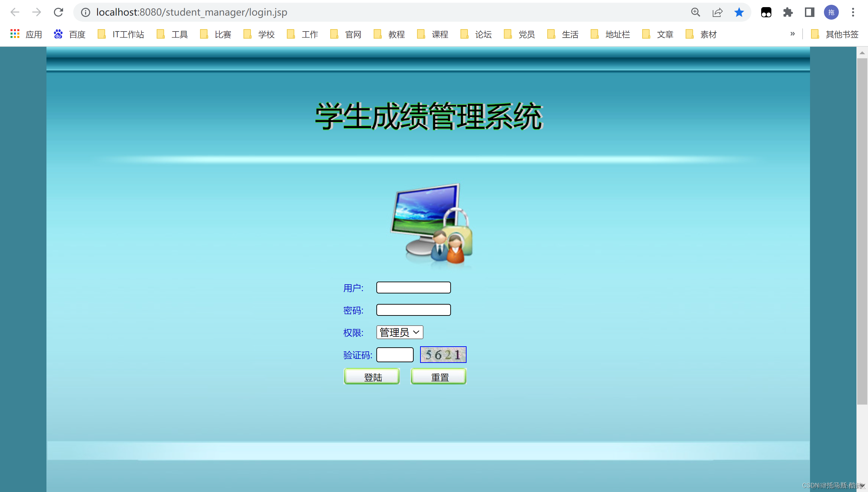The width and height of the screenshot is (868, 492).
Task: Click the site information icon
Action: 85,13
